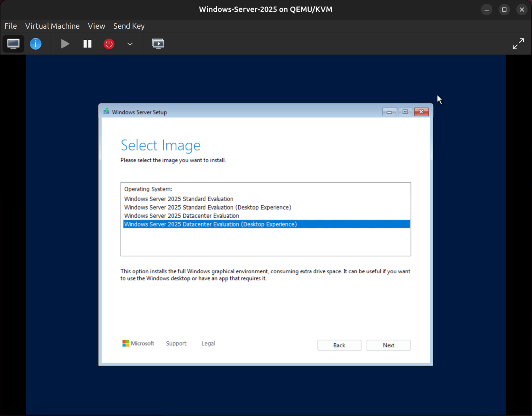
Task: Open the Virtual Machine menu
Action: (52, 26)
